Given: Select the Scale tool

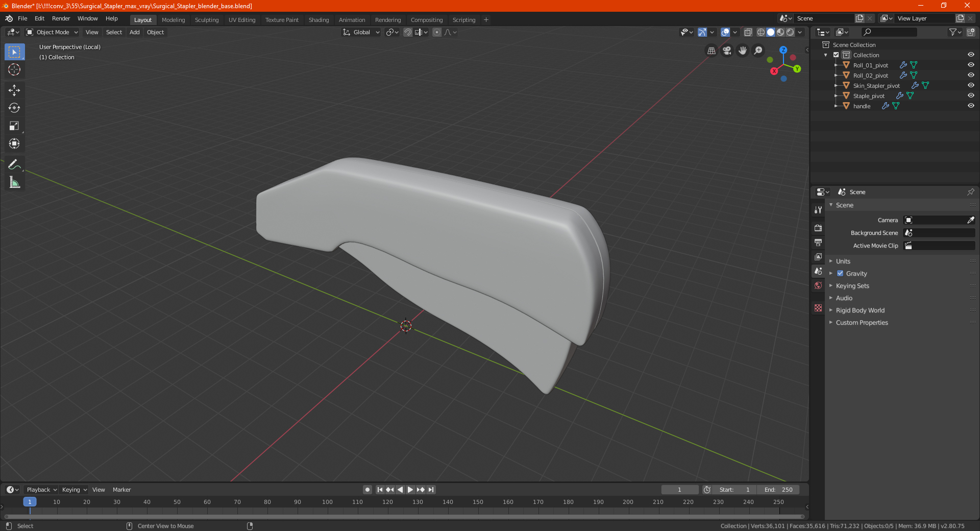Looking at the screenshot, I should (14, 126).
